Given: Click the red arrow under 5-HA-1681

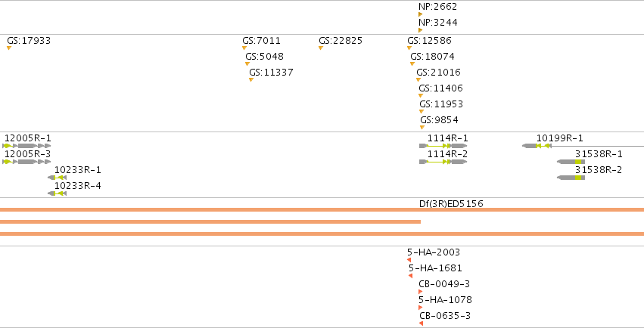Looking at the screenshot, I should pos(410,276).
